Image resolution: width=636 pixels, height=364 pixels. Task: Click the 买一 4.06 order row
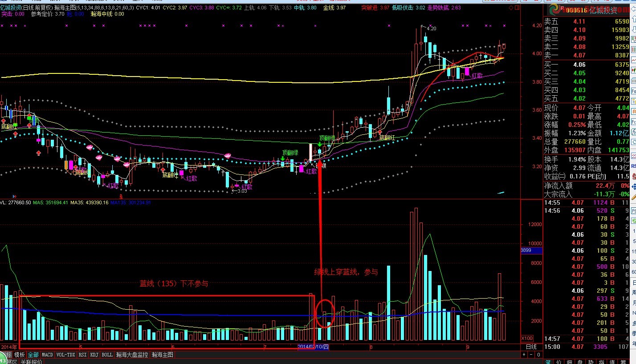(x=587, y=65)
